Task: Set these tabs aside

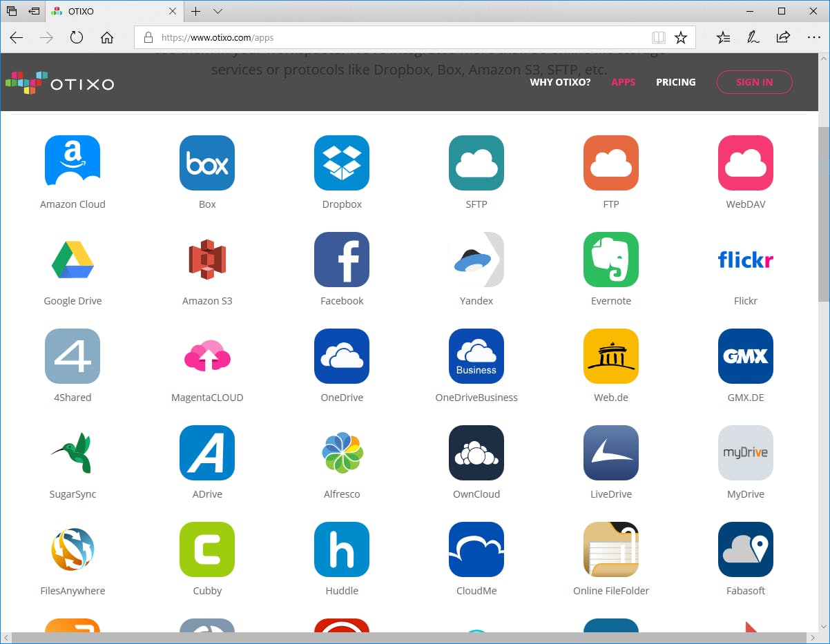Action: point(34,12)
